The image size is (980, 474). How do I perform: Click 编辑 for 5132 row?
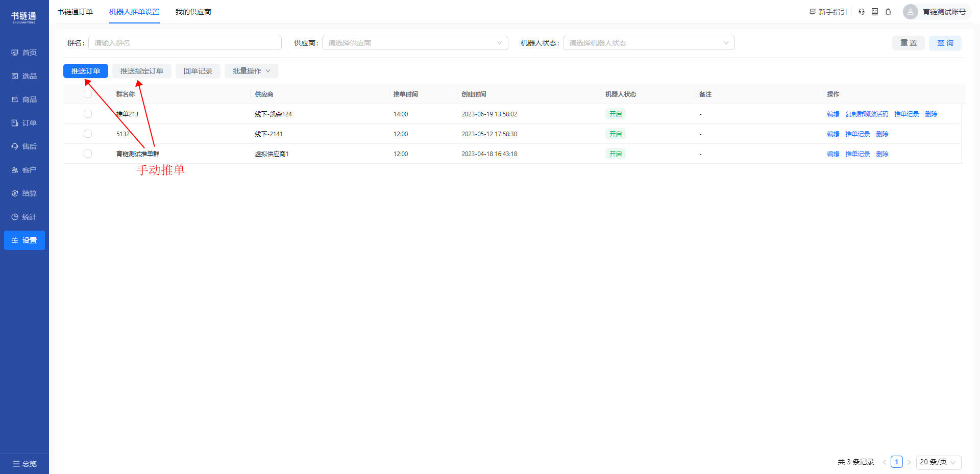pyautogui.click(x=833, y=134)
